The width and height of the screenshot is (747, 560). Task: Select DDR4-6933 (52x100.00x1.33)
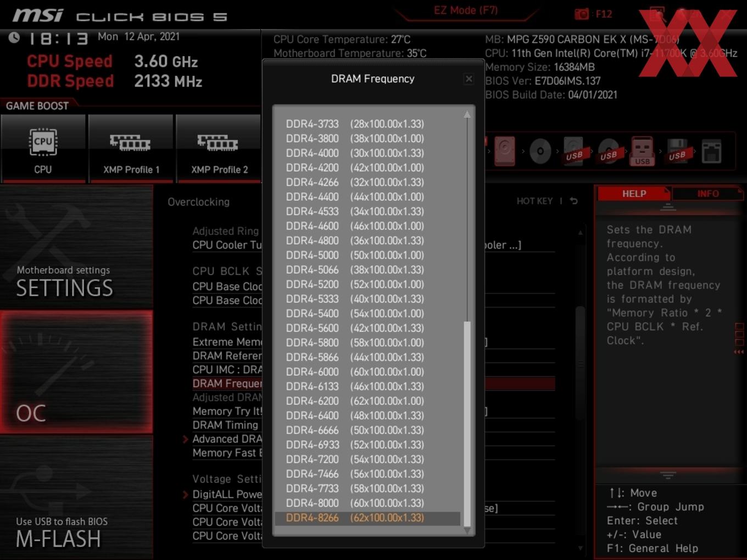[367, 445]
